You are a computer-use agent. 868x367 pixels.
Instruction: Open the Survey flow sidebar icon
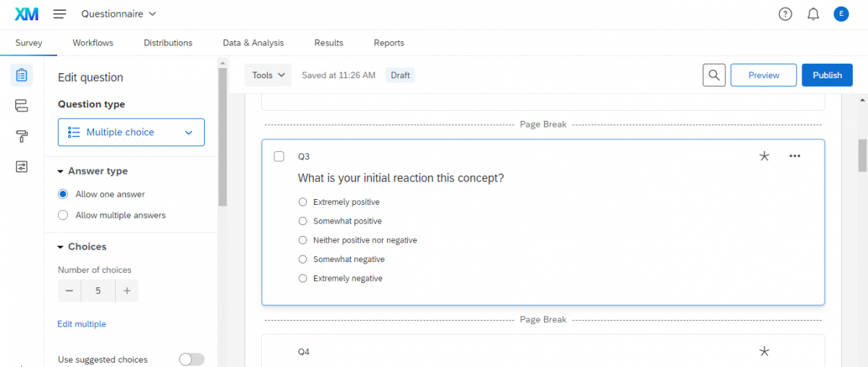(x=22, y=106)
